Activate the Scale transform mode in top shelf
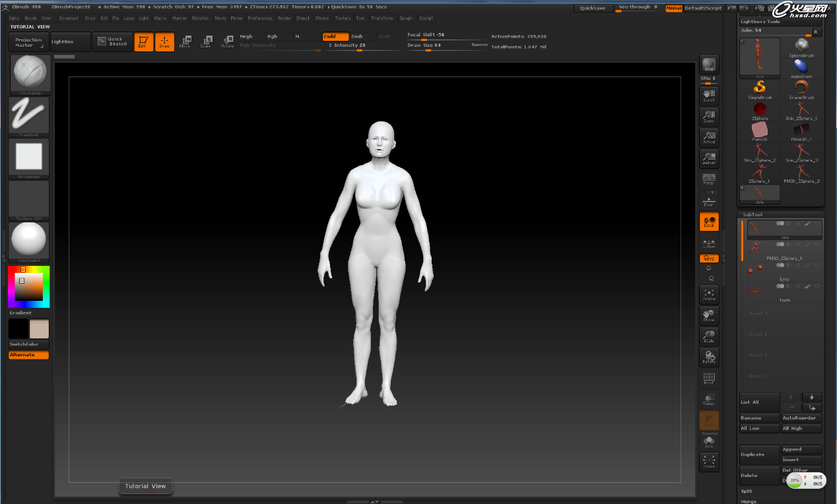Screen dimensions: 837x504 click(206, 42)
